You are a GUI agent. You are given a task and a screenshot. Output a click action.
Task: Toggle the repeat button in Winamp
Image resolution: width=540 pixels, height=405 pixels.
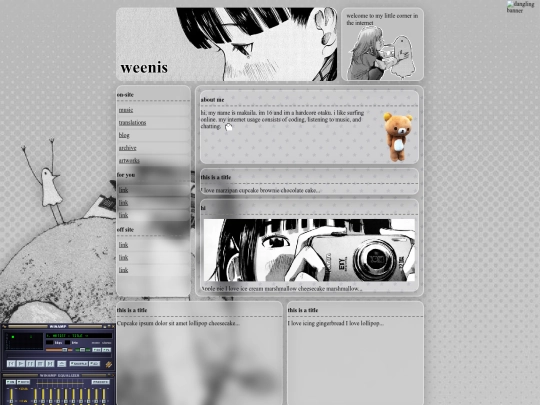(95, 363)
